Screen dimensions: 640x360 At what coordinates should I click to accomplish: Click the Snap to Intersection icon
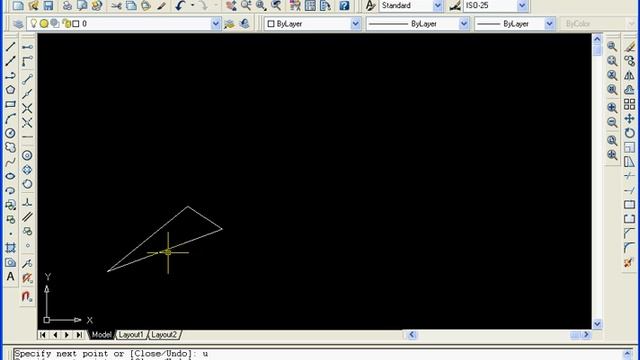pyautogui.click(x=27, y=108)
